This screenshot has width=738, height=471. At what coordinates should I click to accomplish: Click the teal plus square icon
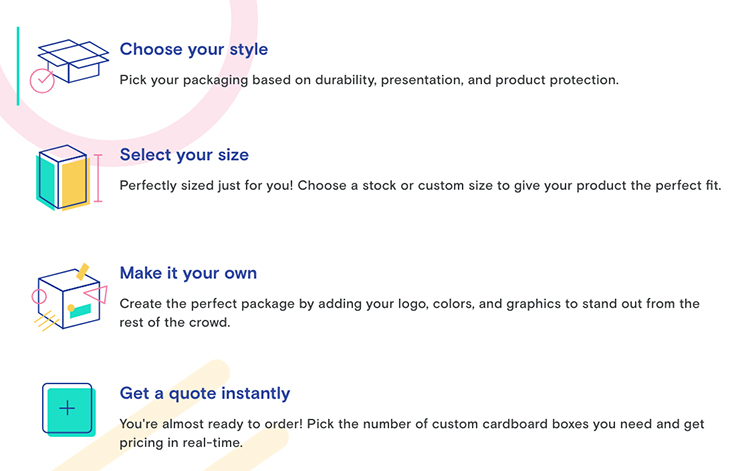(x=68, y=409)
